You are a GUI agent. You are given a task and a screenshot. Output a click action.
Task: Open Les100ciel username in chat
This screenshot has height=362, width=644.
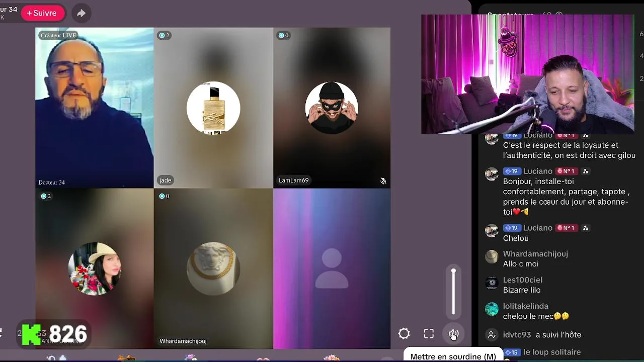[x=523, y=280]
